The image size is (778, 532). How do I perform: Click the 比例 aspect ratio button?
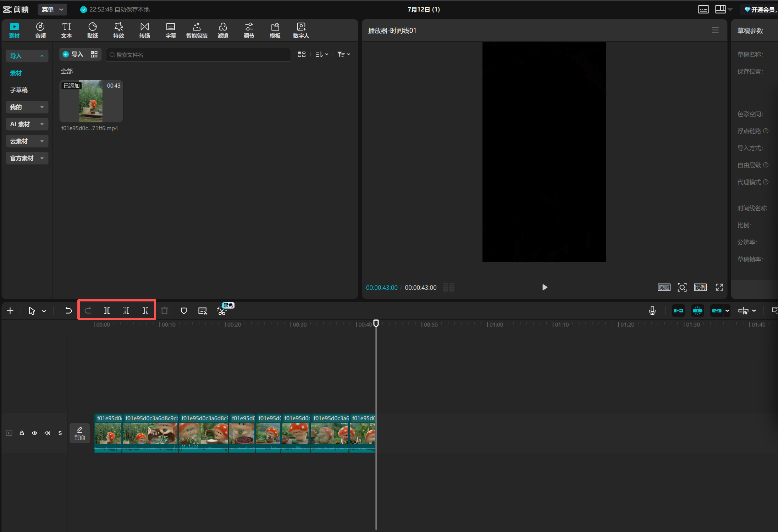pyautogui.click(x=700, y=287)
